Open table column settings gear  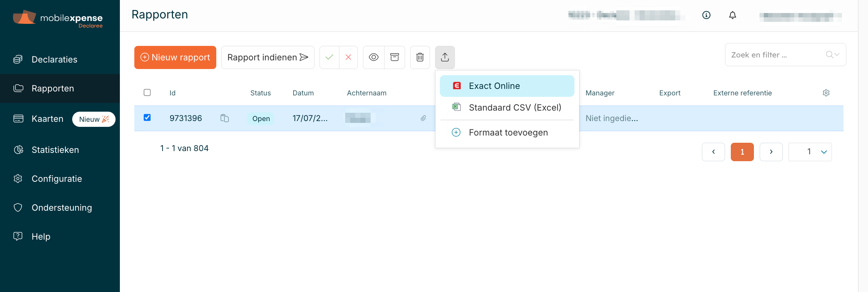826,93
